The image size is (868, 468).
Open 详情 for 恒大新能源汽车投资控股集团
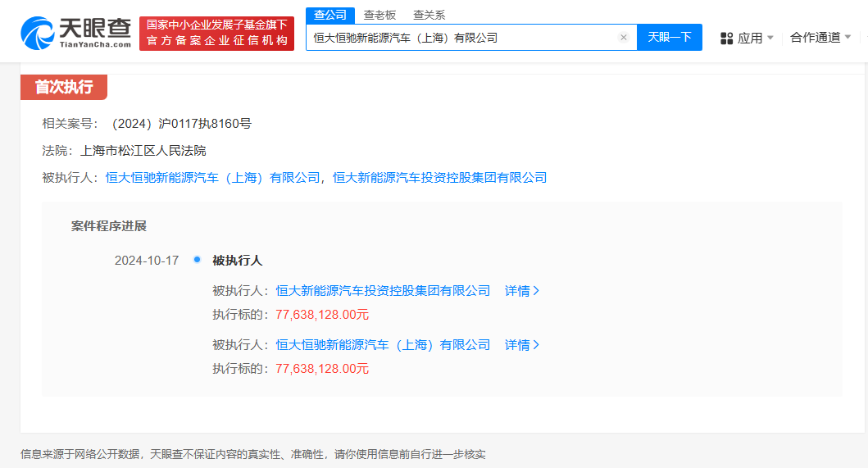click(522, 291)
